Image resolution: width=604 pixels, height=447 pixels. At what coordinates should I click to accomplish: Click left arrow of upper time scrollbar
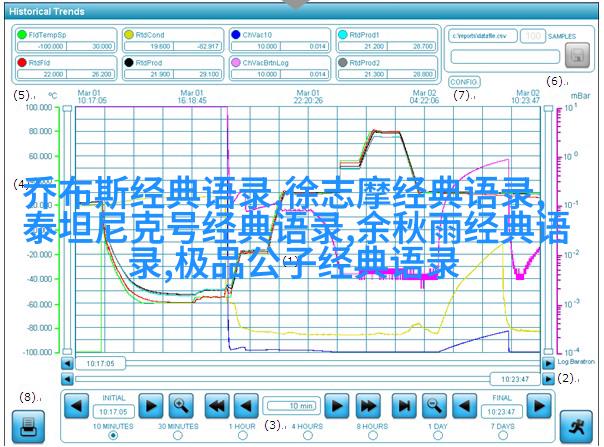[x=67, y=363]
